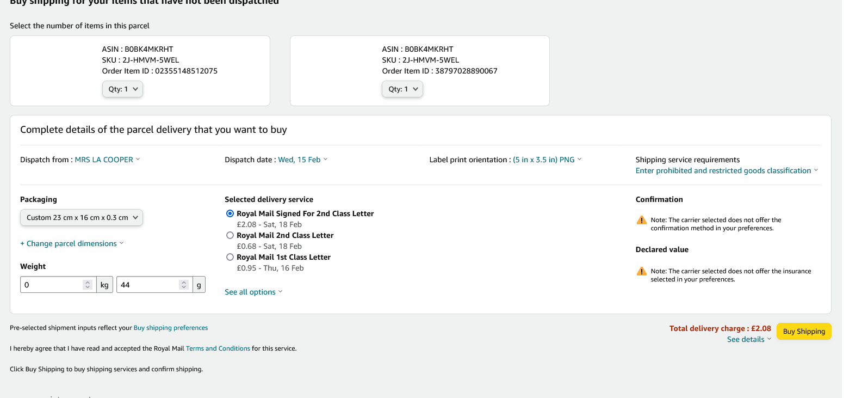Screen dimensions: 868x398
Task: Click the kilograms weight stepper arrows
Action: [88, 285]
